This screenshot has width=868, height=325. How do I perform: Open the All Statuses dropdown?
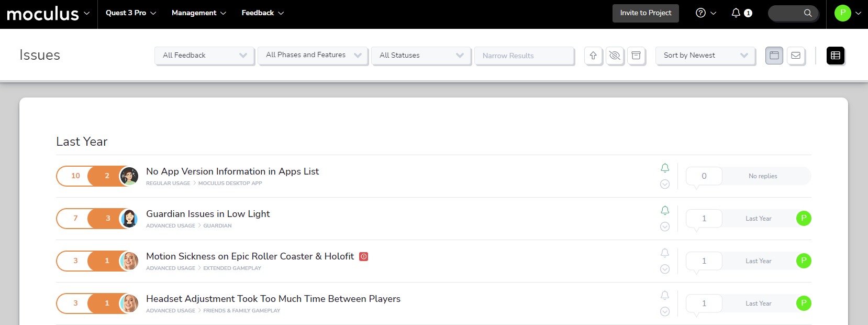(421, 56)
